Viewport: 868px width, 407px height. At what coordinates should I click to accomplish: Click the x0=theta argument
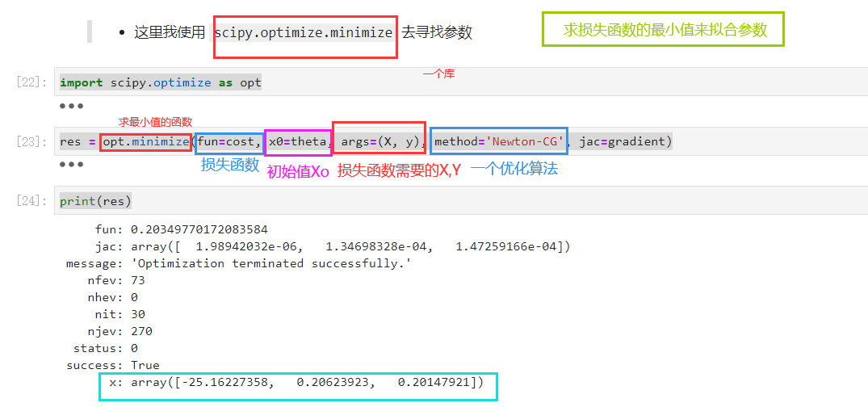pyautogui.click(x=299, y=142)
